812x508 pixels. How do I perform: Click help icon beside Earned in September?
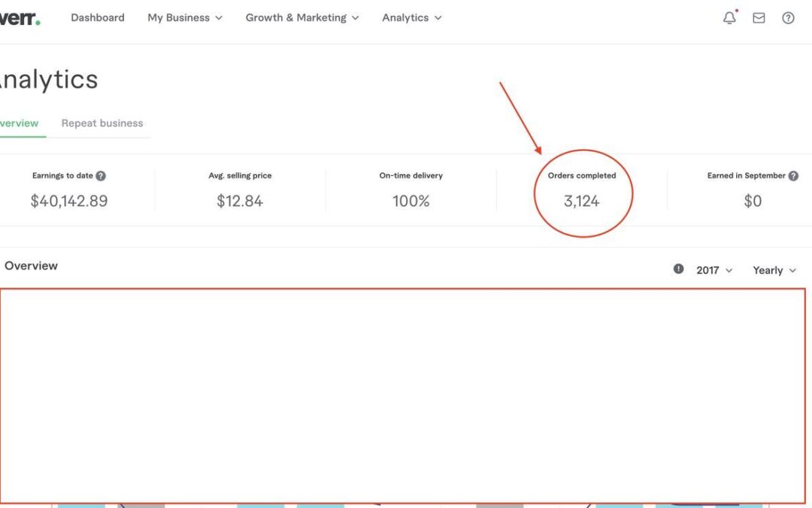793,176
